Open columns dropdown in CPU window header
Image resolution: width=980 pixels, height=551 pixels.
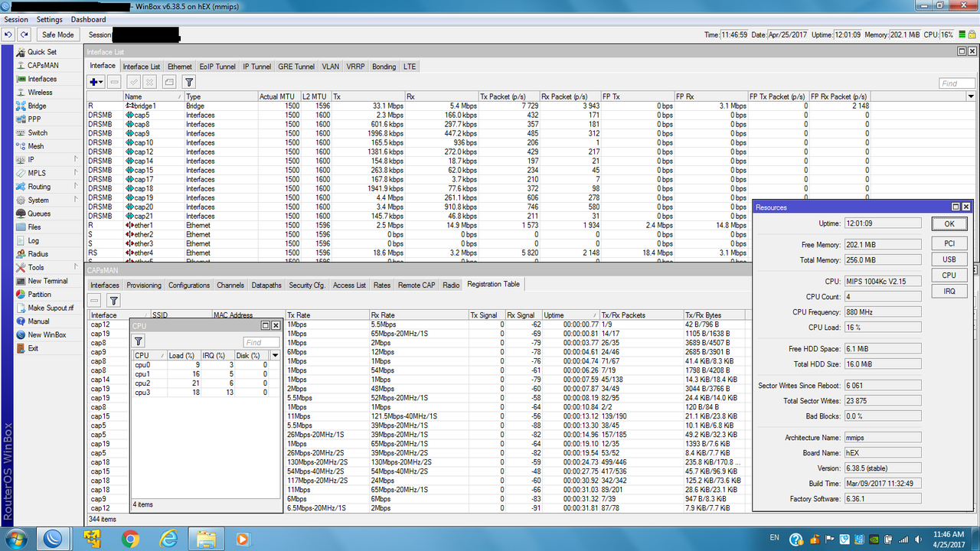(x=275, y=355)
